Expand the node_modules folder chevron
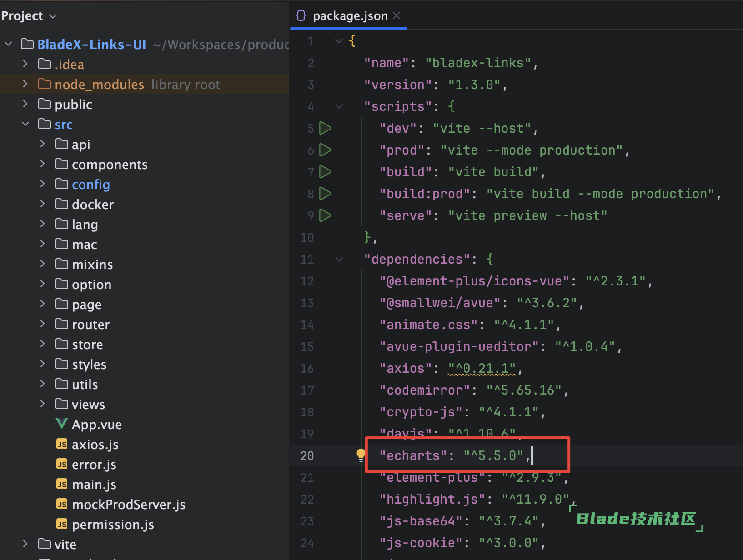 pyautogui.click(x=25, y=84)
